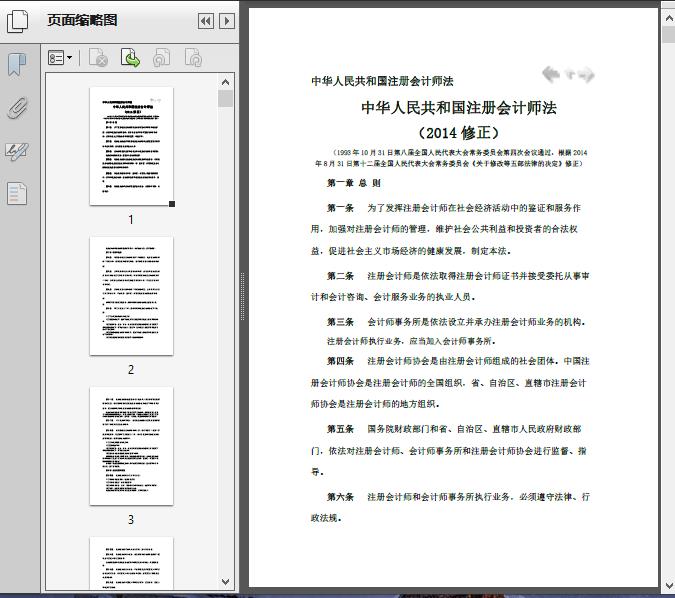This screenshot has height=598, width=675.
Task: Click the article label 第四条
Action: click(x=340, y=361)
